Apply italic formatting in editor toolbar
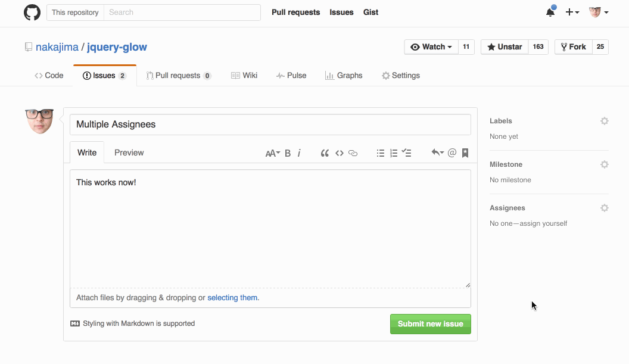629x364 pixels. pyautogui.click(x=299, y=153)
